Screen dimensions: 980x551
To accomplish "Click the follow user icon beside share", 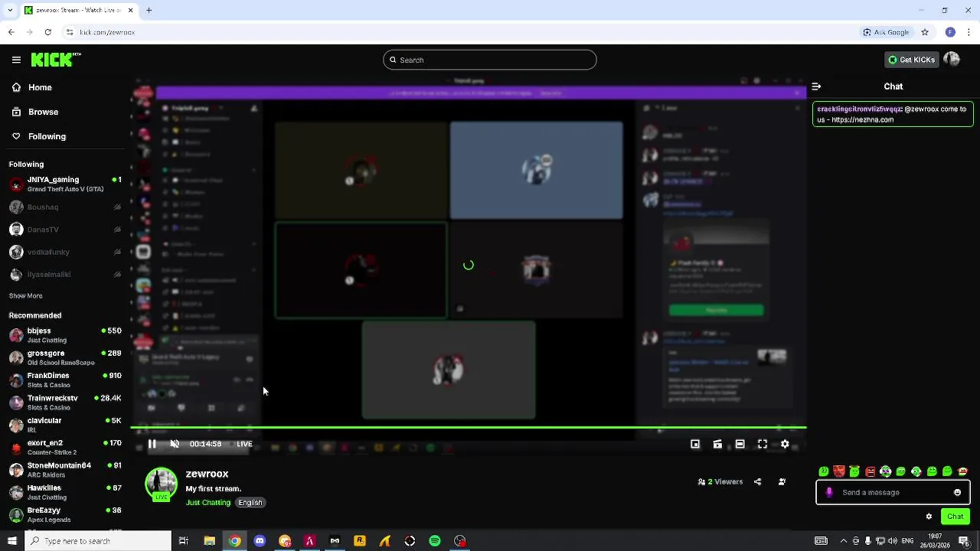I will [782, 482].
